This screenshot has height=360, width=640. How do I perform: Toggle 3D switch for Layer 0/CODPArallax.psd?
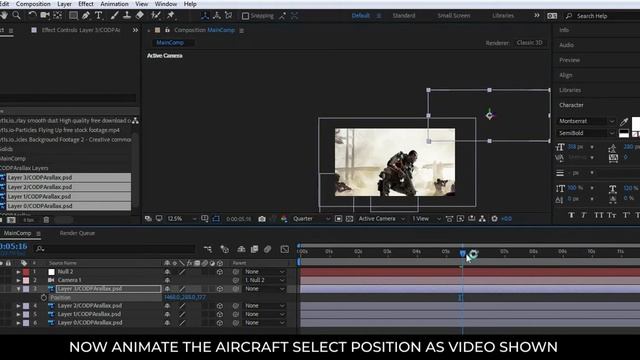pyautogui.click(x=220, y=323)
